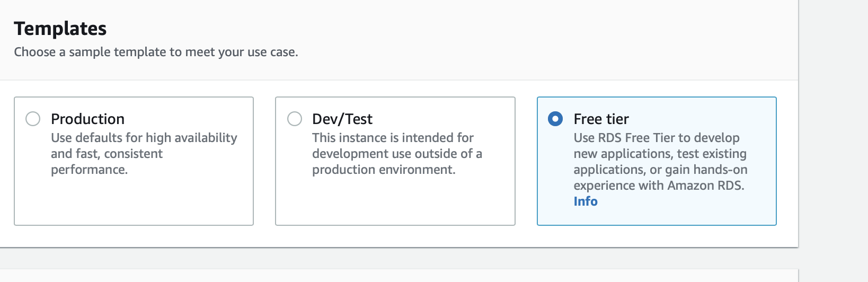Click 'experience with Amazon RDS.' text
This screenshot has width=868, height=282.
(659, 186)
